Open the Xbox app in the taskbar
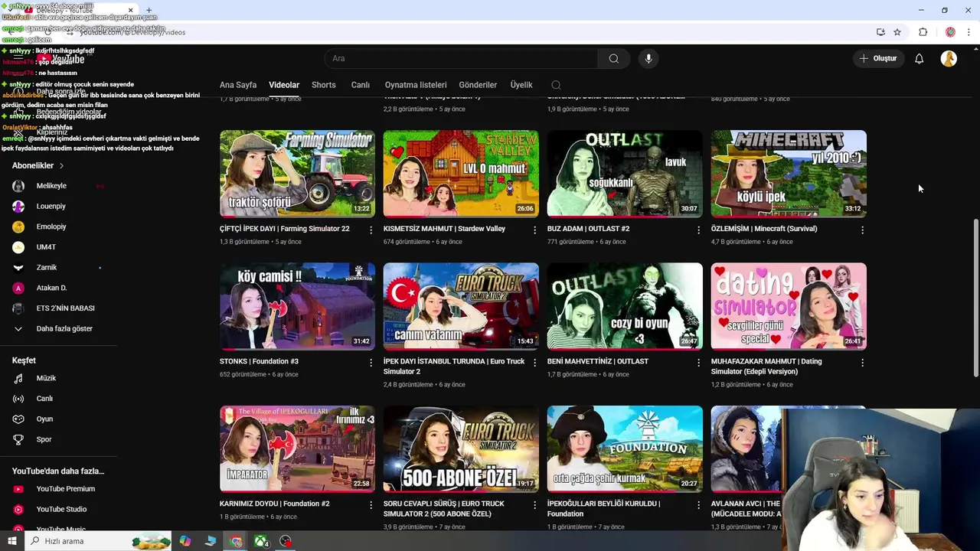This screenshot has width=980, height=551. coord(261,541)
